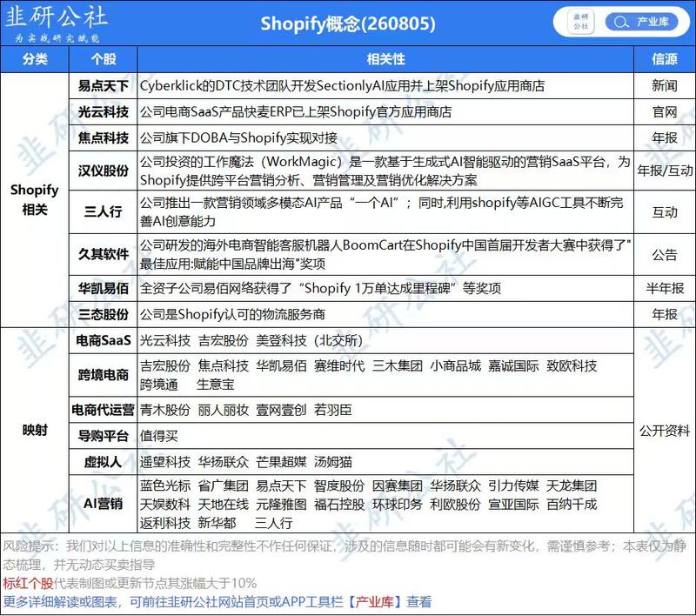
Task: Click the Shopify相关 category cell
Action: tap(35, 200)
